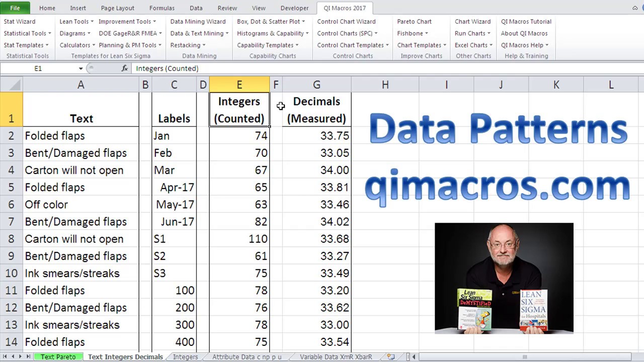Viewport: 644px width, 362px height.
Task: Open the Stat Templates menu
Action: 26,45
